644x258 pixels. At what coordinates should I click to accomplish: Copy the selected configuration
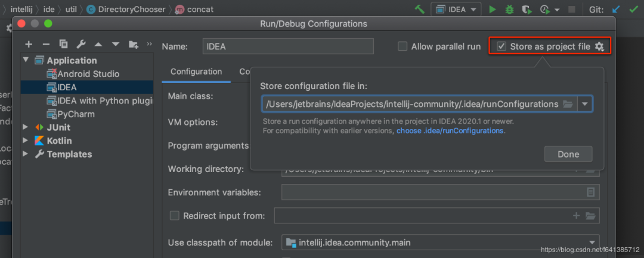[63, 44]
